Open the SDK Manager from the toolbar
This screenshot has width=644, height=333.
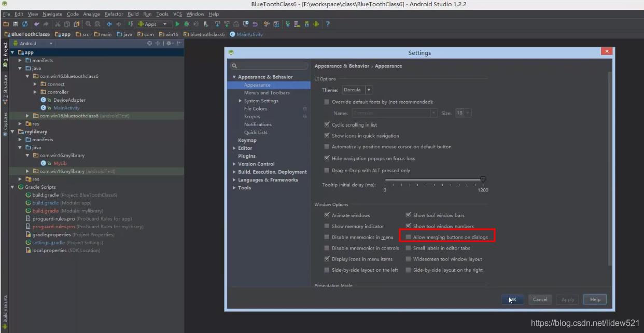coord(306,24)
